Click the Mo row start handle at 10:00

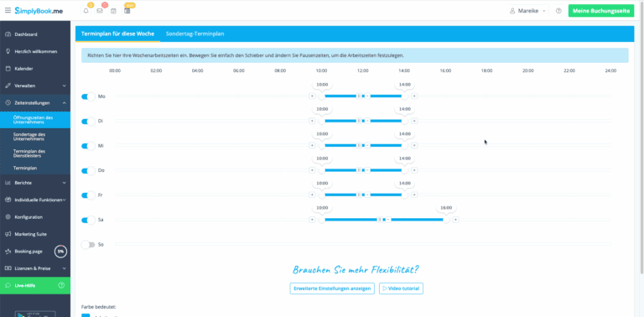point(322,96)
